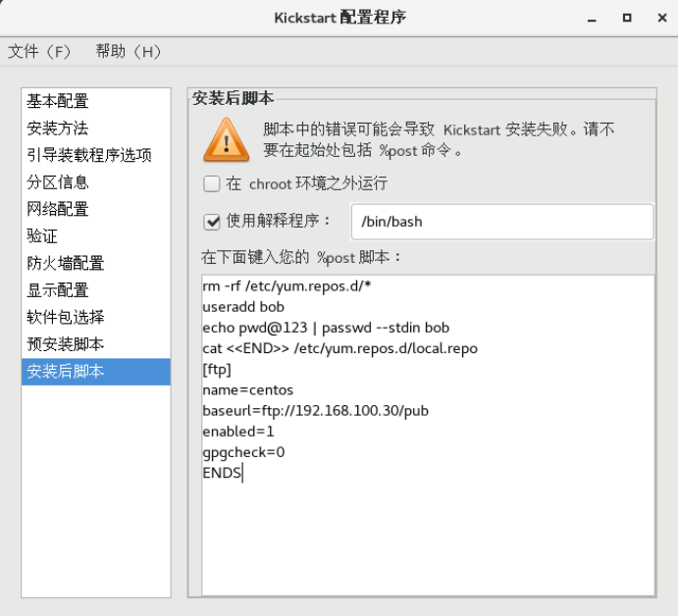
Task: Maximize the Kickstart window
Action: (x=627, y=18)
